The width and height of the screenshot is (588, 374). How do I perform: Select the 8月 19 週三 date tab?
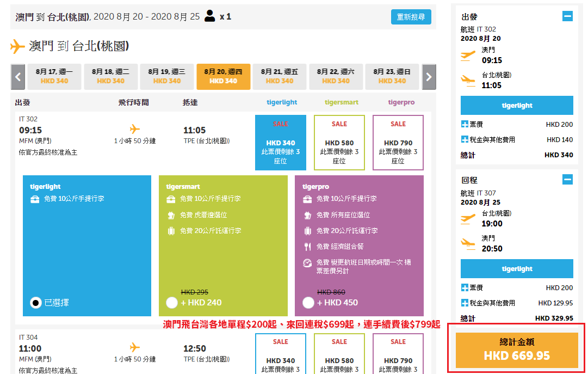[167, 77]
